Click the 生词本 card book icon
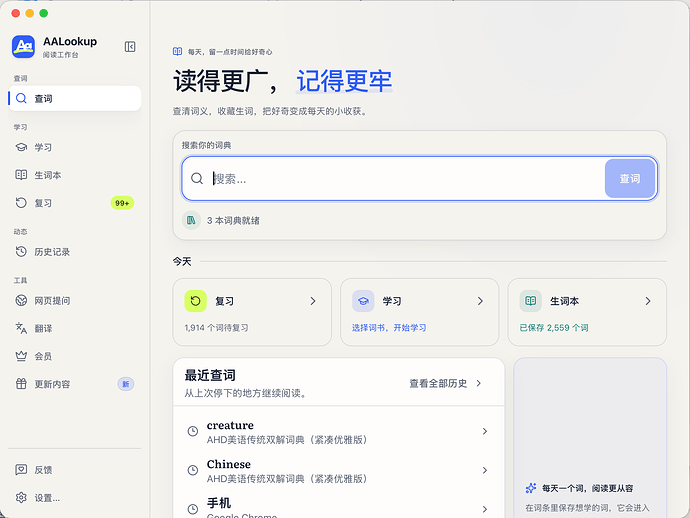The image size is (690, 518). (x=531, y=301)
